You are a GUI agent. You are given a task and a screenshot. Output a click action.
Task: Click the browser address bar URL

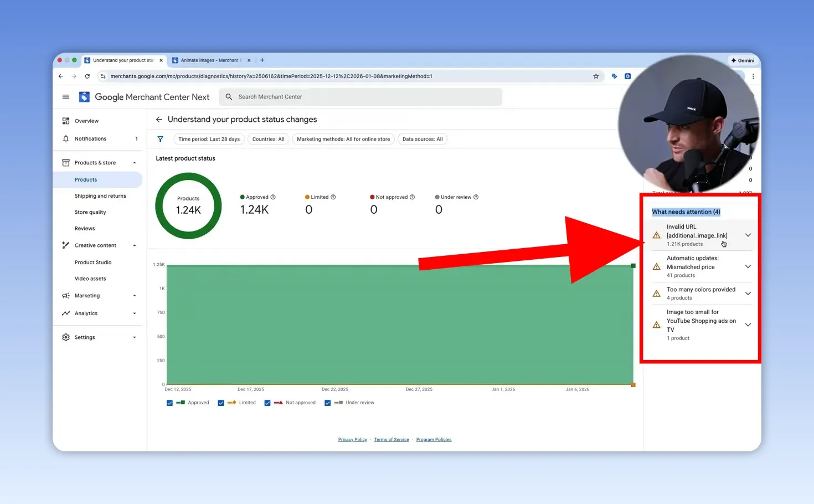point(271,76)
